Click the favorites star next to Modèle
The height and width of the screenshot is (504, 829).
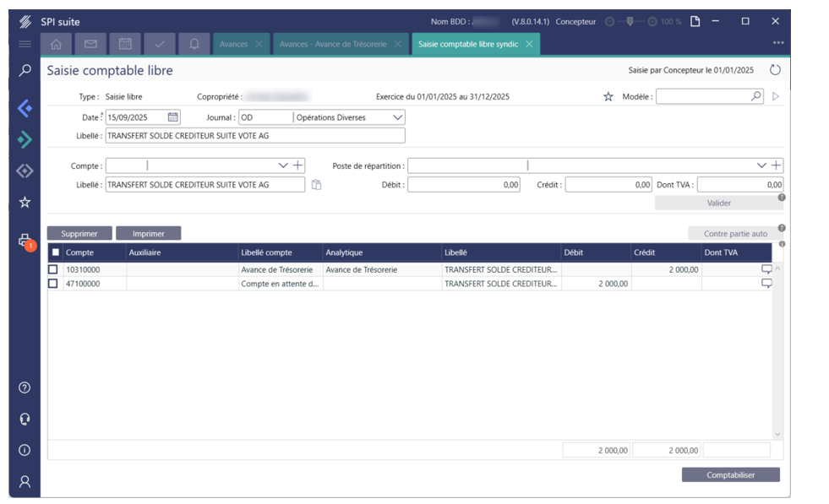[608, 97]
